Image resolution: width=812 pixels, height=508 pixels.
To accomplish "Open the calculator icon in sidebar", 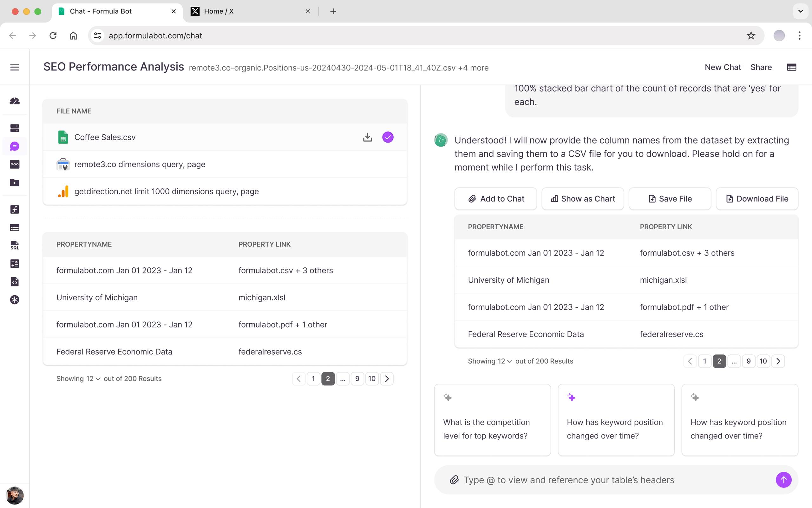I will coord(14,264).
